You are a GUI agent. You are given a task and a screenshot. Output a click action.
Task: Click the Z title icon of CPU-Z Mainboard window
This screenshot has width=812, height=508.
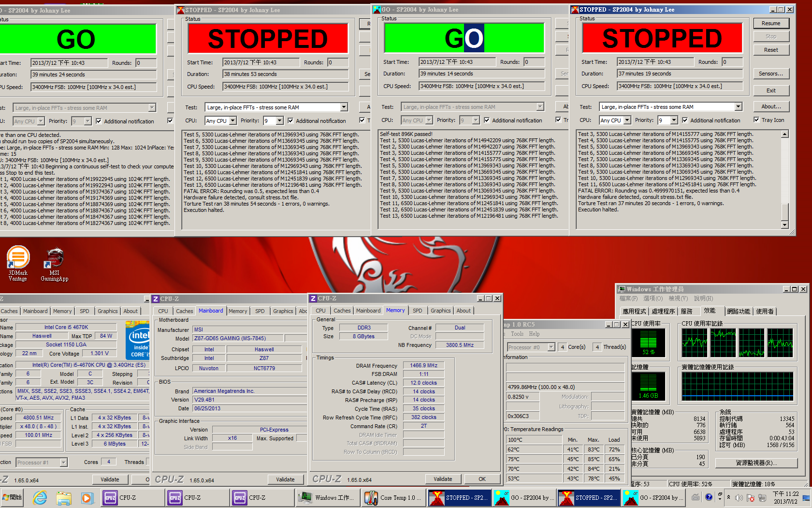tap(156, 299)
